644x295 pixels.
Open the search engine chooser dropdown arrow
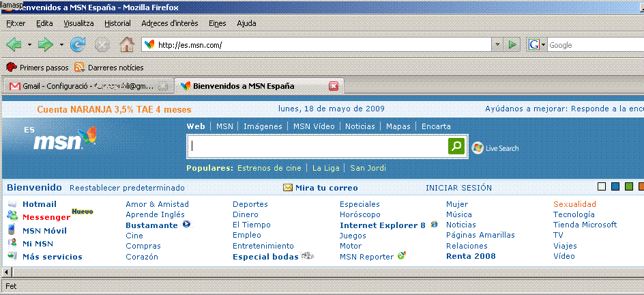[543, 45]
